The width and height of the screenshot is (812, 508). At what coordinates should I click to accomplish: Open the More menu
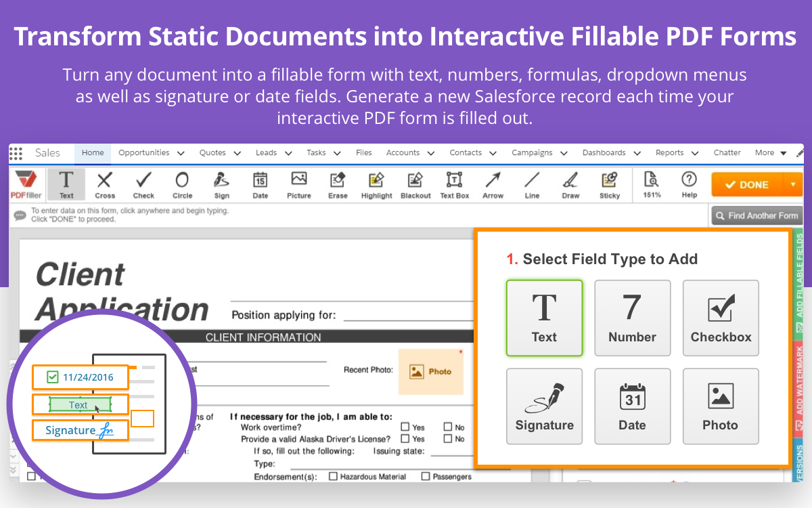click(771, 153)
